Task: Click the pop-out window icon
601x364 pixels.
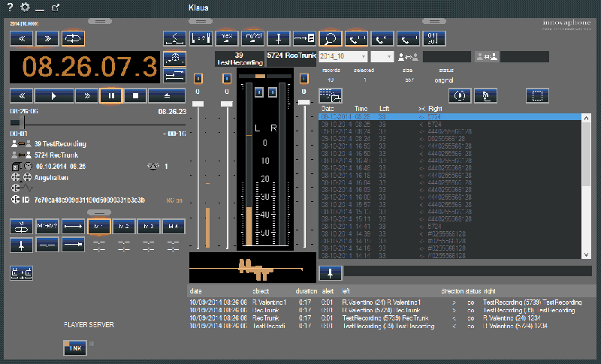Action: click(x=56, y=7)
